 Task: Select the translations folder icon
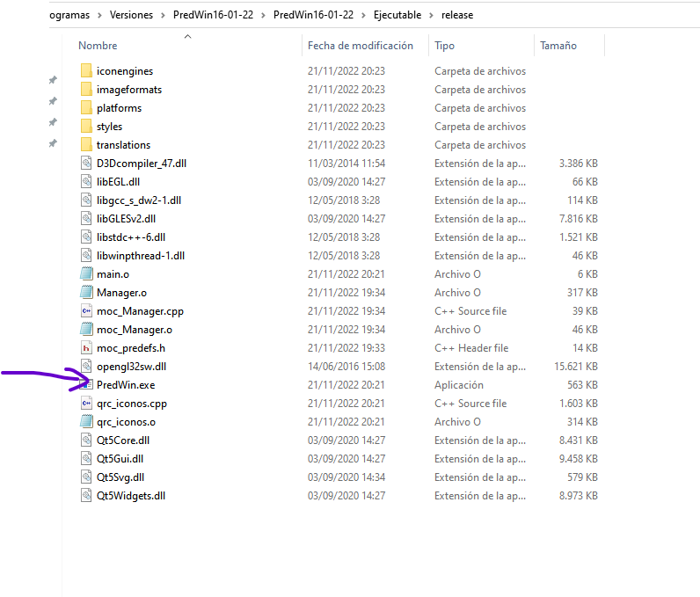[86, 144]
